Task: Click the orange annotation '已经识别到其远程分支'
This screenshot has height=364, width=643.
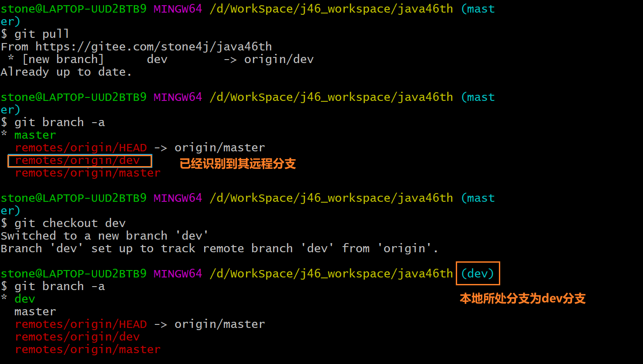Action: 238,164
